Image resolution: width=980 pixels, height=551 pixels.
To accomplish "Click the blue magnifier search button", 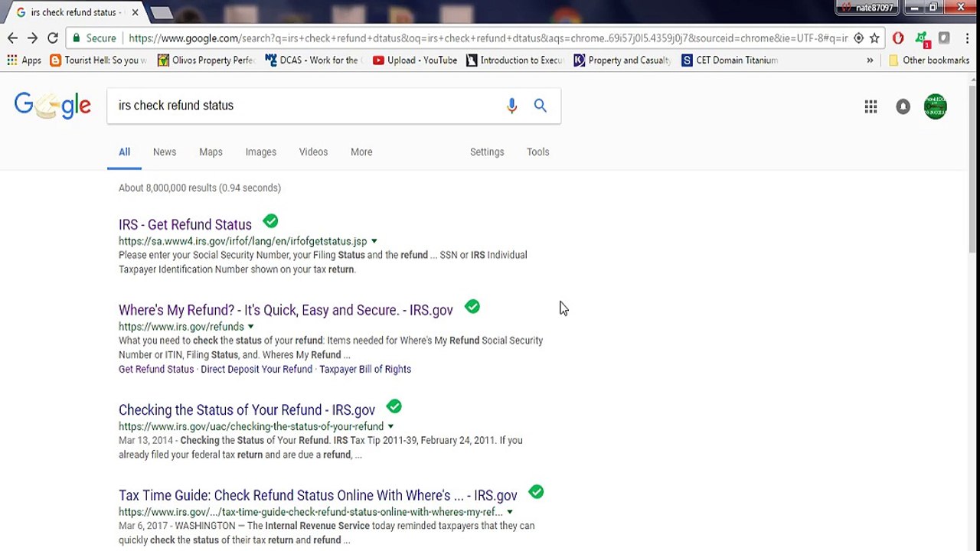I will (x=541, y=106).
